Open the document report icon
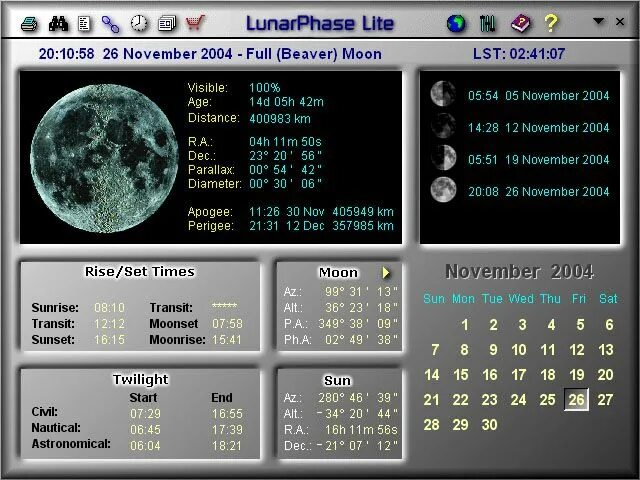This screenshot has height=480, width=640. [x=84, y=24]
